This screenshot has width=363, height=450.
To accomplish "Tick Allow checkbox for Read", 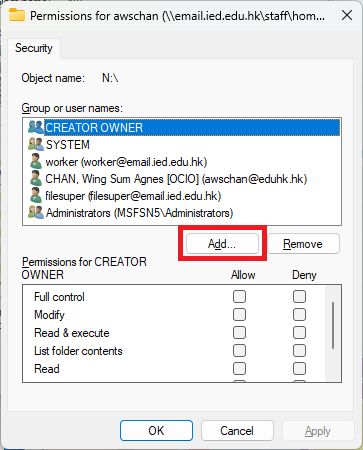I will coord(239,368).
